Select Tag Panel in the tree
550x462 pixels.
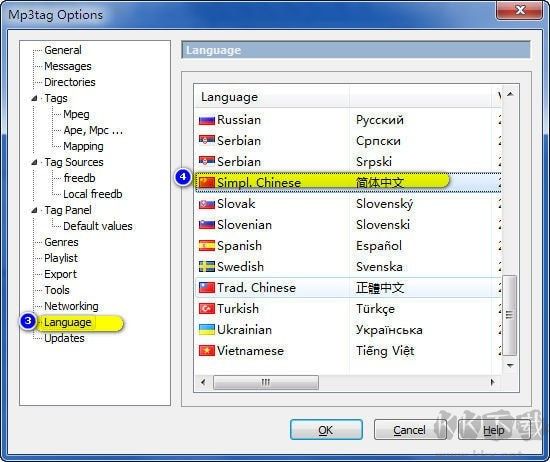coord(68,210)
